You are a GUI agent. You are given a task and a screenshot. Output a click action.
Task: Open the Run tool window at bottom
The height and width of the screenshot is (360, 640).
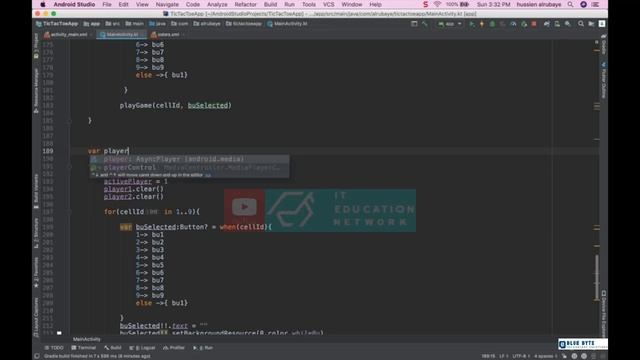point(203,348)
